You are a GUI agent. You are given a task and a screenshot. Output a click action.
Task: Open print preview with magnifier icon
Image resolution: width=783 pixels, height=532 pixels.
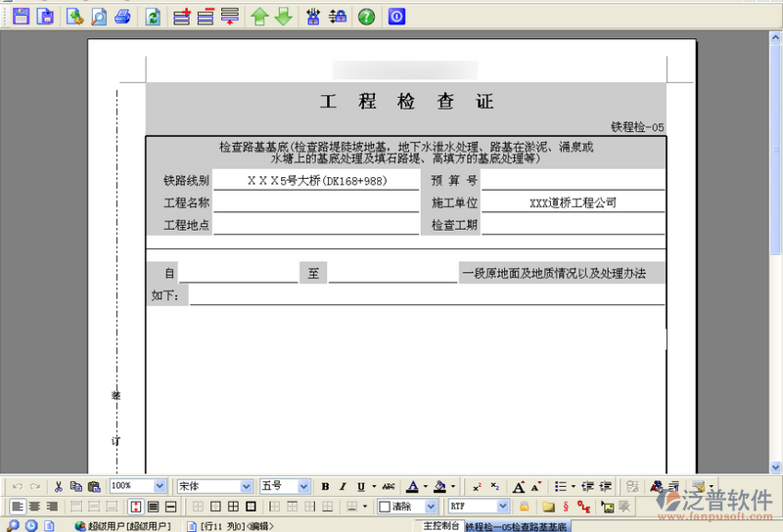[x=99, y=16]
